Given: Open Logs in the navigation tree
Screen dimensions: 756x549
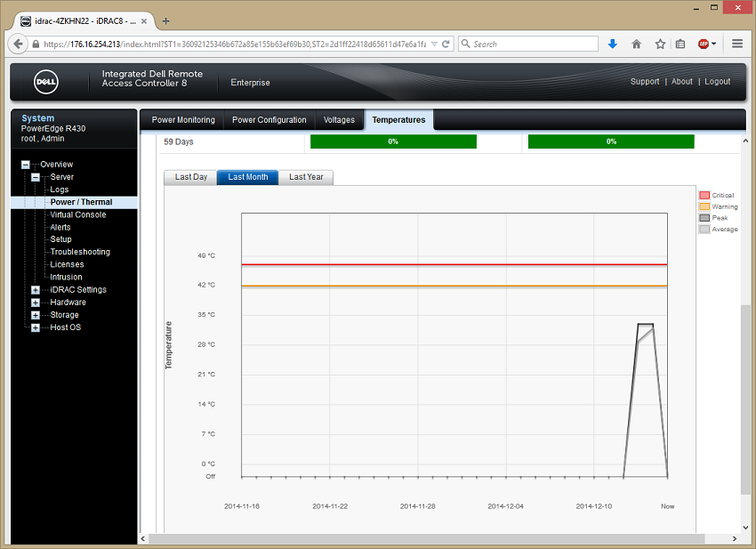Looking at the screenshot, I should [x=60, y=190].
